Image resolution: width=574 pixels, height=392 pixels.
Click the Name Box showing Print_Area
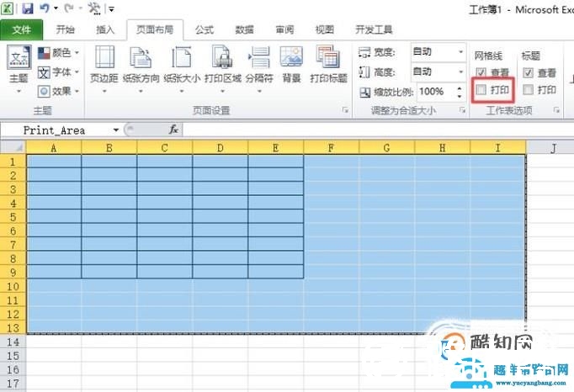[54, 130]
